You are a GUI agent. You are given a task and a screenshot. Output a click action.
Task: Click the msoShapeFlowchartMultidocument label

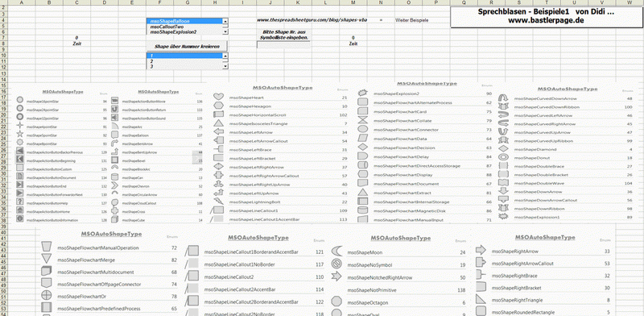click(95, 272)
